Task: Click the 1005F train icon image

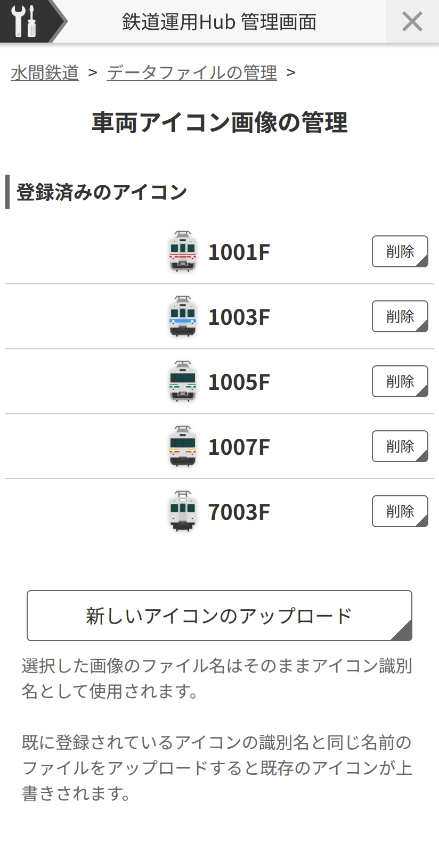Action: [x=183, y=381]
